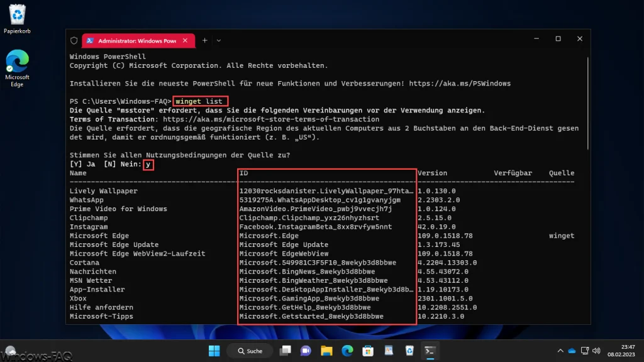644x362 pixels.
Task: Click 'MSN Wetter' in the Name column
Action: click(91, 281)
